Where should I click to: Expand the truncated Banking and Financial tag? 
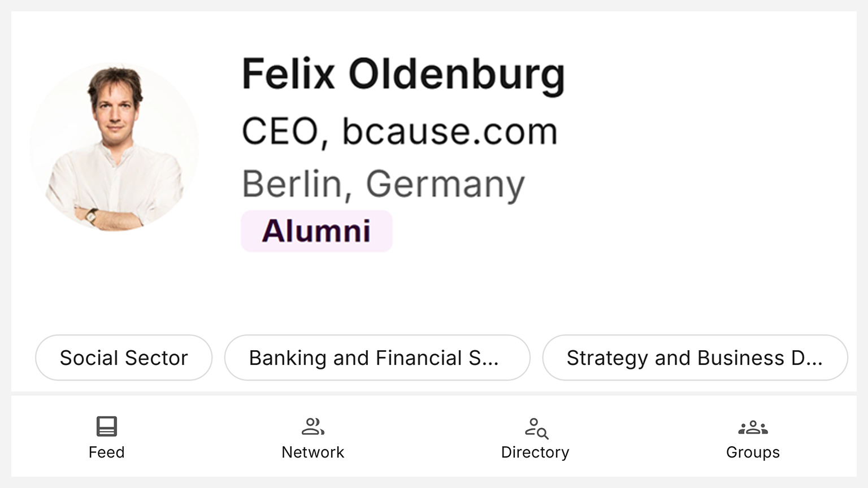tap(377, 357)
